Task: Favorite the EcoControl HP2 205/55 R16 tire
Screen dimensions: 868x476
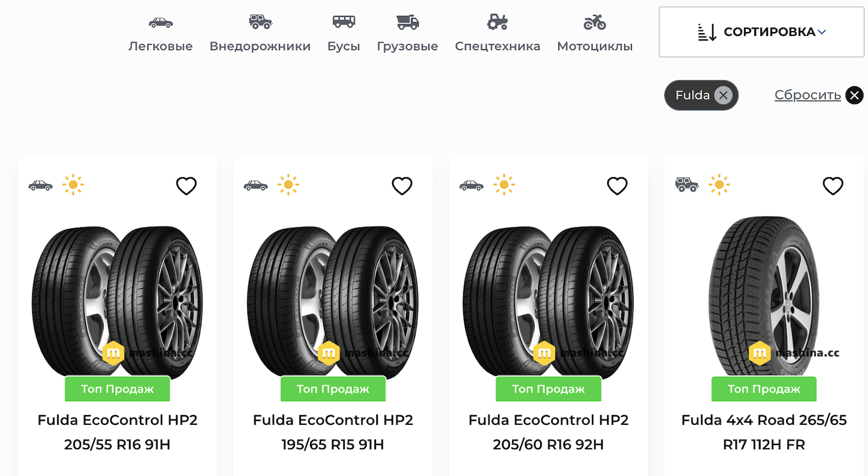Action: [187, 186]
